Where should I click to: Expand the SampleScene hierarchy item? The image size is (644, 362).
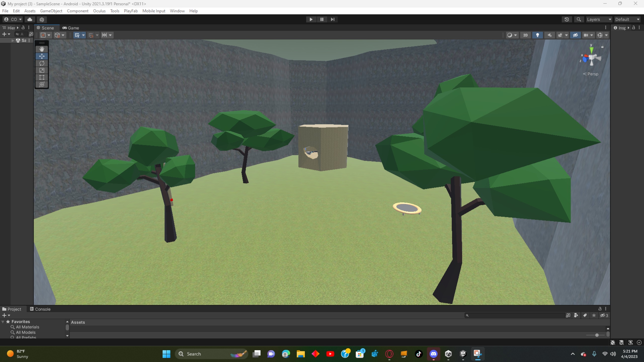pos(13,40)
